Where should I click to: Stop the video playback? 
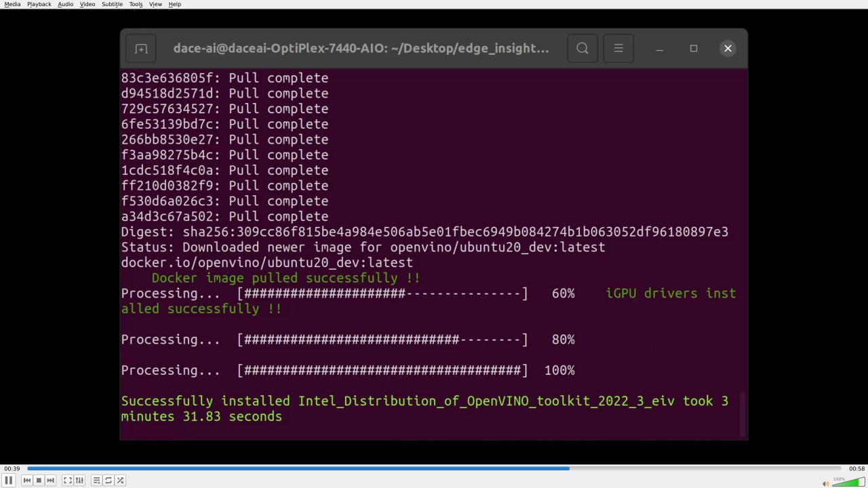pyautogui.click(x=39, y=481)
